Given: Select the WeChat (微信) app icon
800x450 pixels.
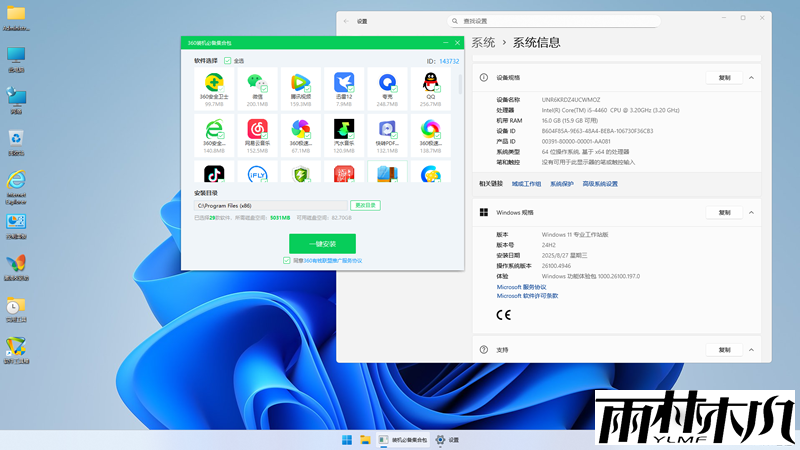Looking at the screenshot, I should tap(256, 84).
